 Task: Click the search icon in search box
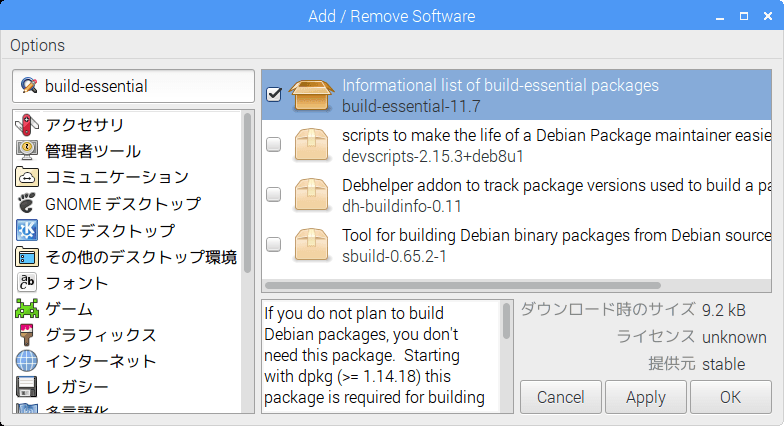pos(29,86)
